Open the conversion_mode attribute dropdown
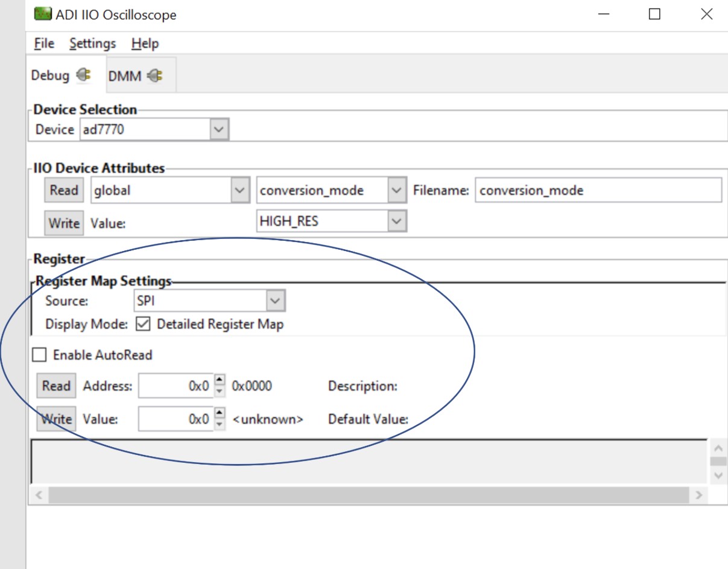The image size is (728, 569). pos(396,191)
